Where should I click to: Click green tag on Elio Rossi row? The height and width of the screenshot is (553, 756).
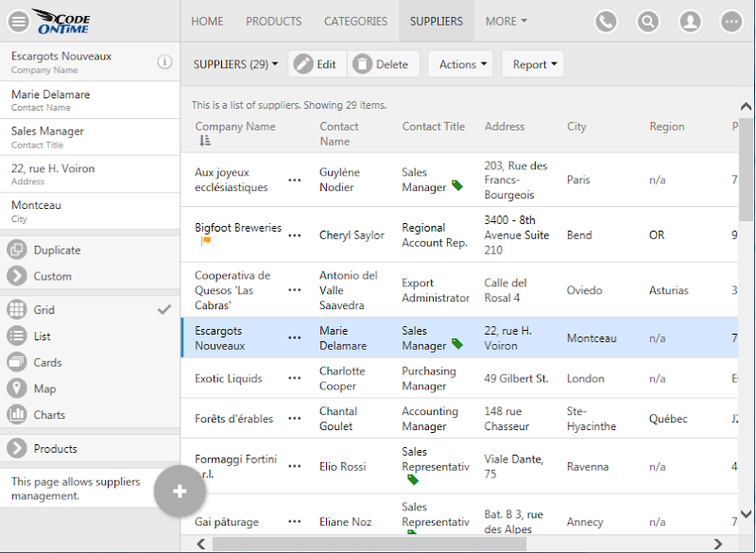(413, 479)
